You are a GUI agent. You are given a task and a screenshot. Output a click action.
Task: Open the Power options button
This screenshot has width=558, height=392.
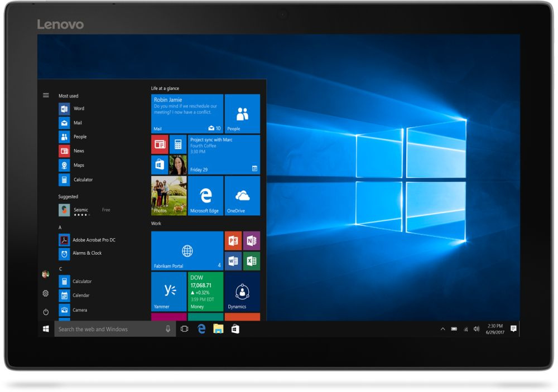point(46,312)
